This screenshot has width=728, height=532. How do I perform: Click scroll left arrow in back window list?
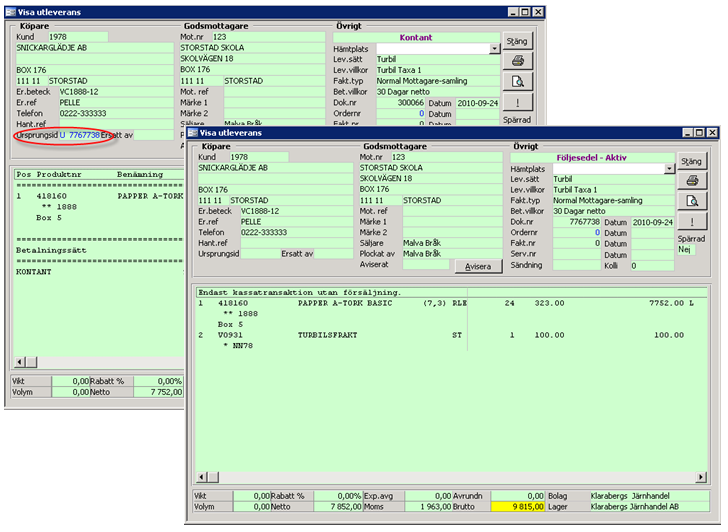tap(20, 362)
